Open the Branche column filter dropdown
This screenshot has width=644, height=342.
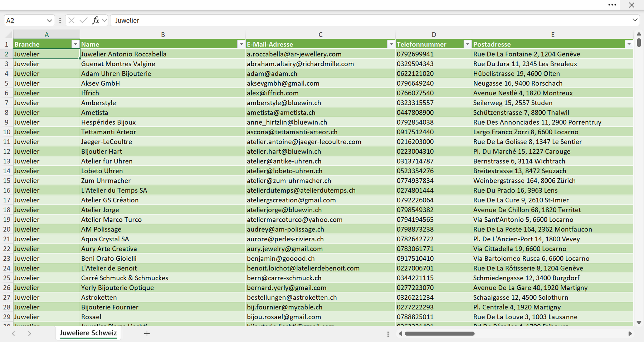coord(75,44)
